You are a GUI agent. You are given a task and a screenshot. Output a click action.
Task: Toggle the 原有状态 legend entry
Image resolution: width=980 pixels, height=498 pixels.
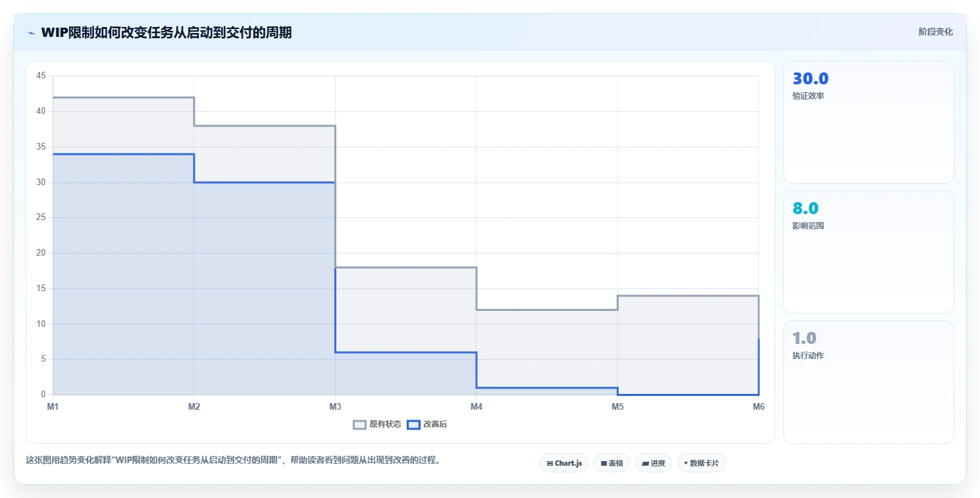coord(377,424)
